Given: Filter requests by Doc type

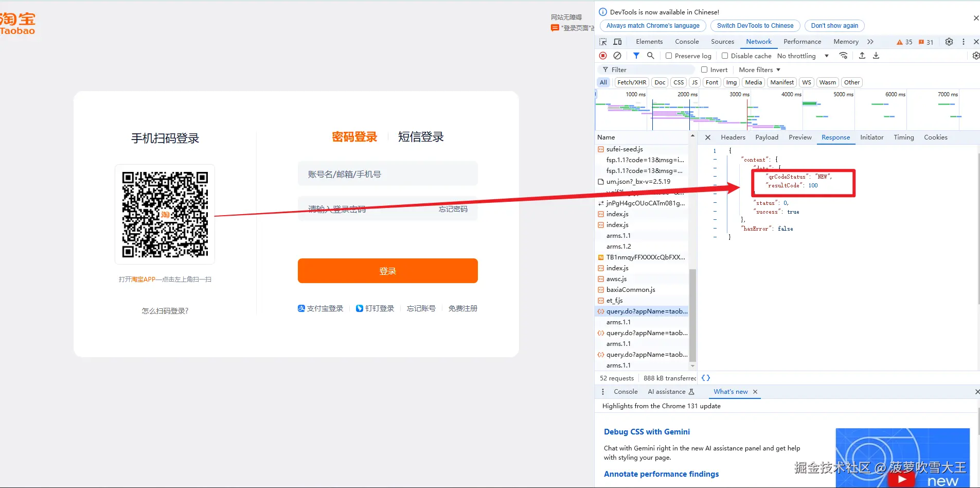Looking at the screenshot, I should coord(660,82).
